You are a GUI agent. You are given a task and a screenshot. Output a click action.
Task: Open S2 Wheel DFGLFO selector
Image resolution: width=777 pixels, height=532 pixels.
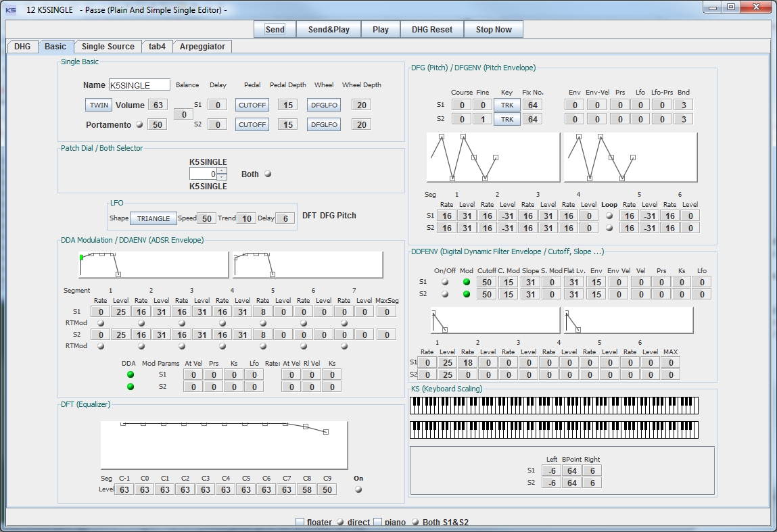click(x=323, y=124)
